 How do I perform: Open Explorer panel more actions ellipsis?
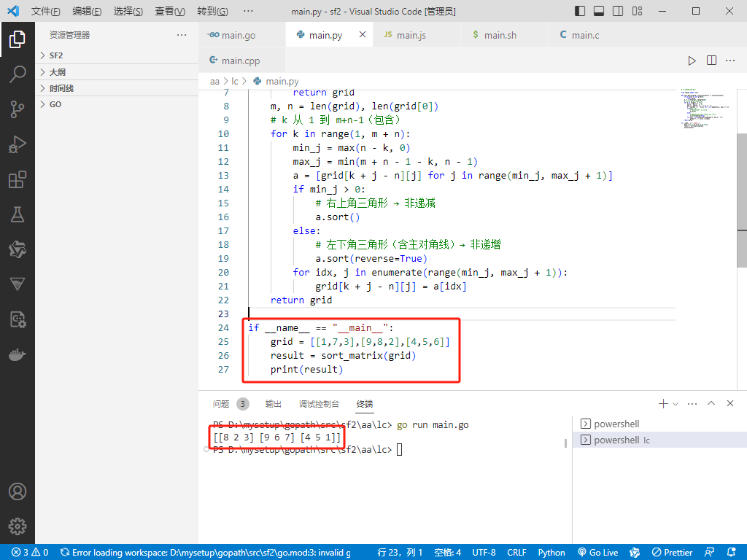(x=182, y=35)
